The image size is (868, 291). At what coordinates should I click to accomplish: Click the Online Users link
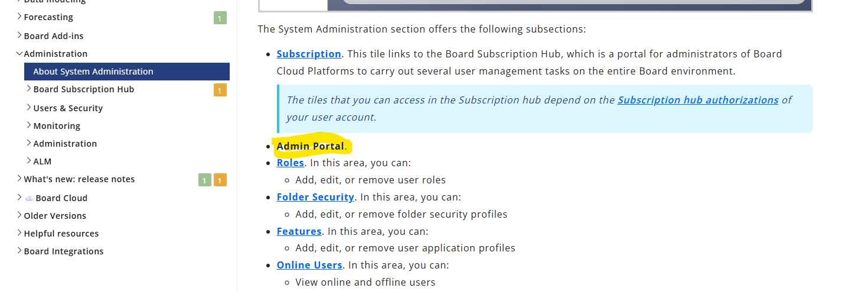pos(309,265)
